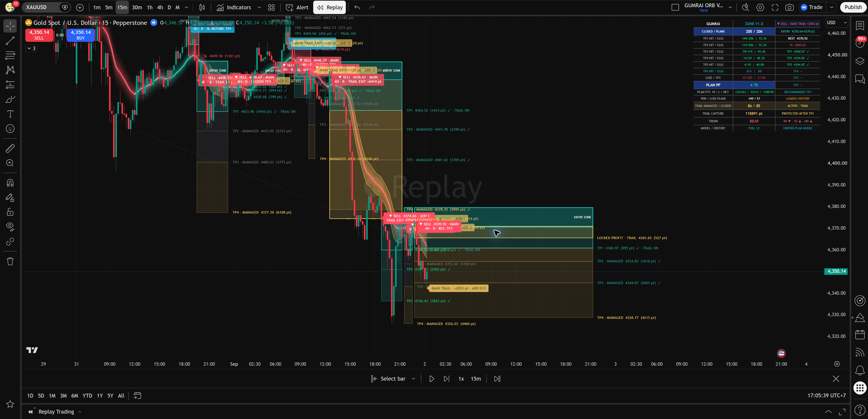Select the brush drawing tool
868x419 pixels.
click(x=10, y=99)
